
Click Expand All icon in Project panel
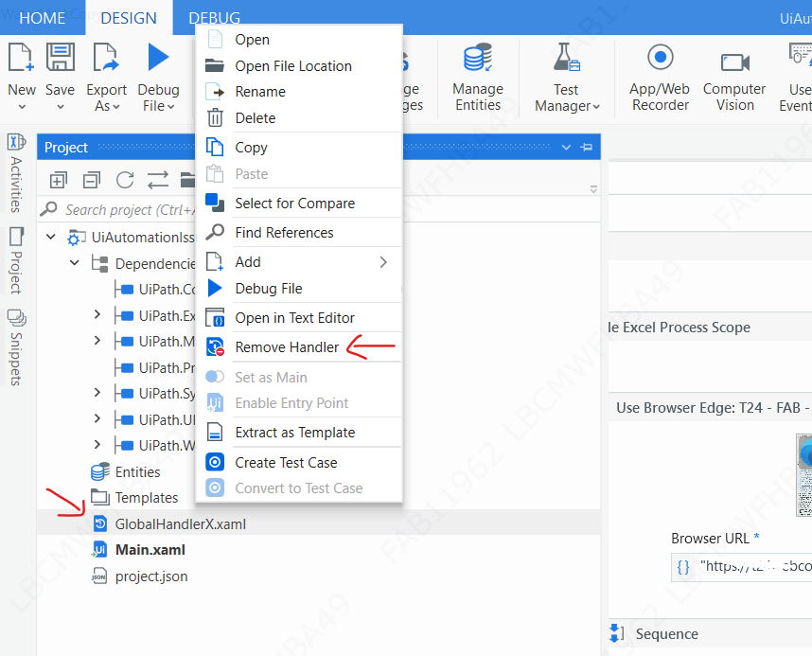58,180
